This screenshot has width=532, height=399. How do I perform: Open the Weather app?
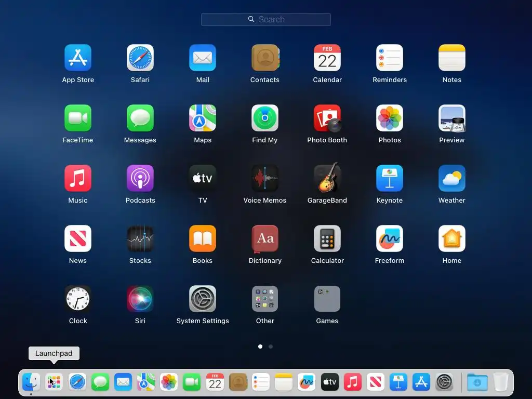click(452, 178)
